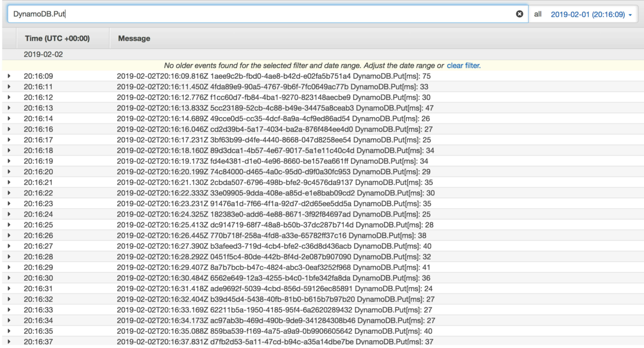
Task: Select the message with DynamoDB.Put[ms]: 75
Action: (x=274, y=76)
